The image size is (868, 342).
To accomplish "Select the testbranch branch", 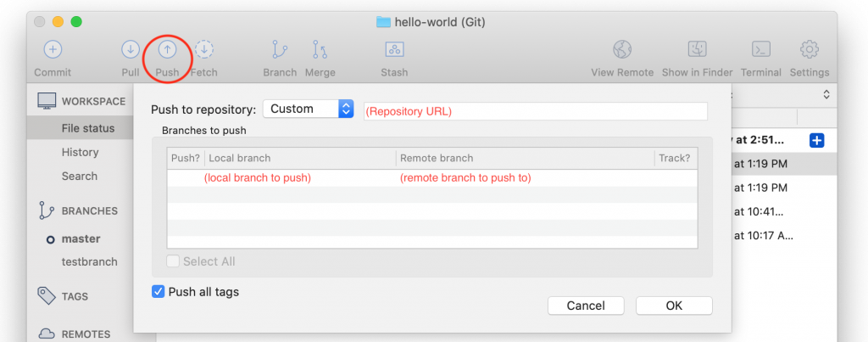I will tap(89, 261).
